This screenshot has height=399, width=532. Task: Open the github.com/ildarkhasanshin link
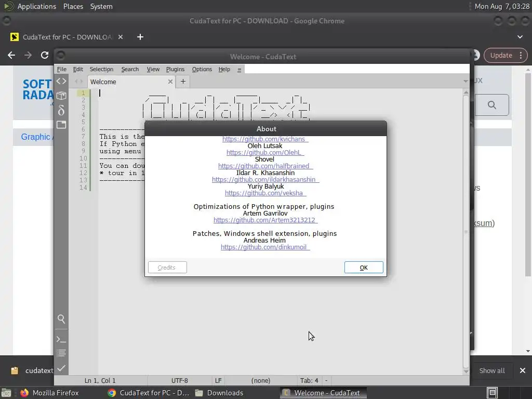point(265,179)
